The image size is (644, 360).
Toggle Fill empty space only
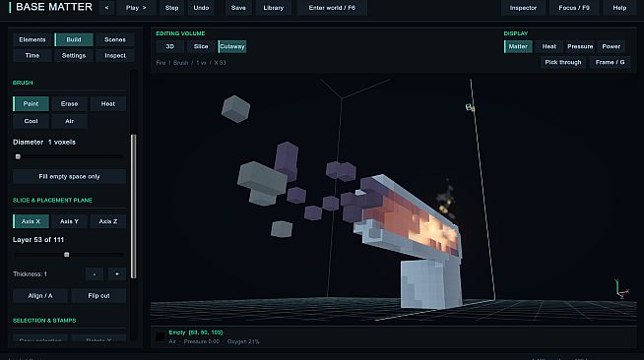pos(69,176)
